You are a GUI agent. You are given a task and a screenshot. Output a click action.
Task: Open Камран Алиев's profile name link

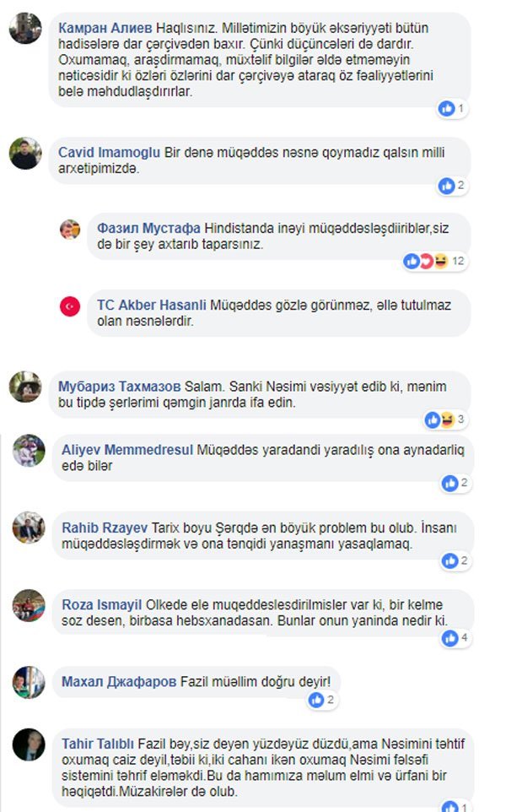pyautogui.click(x=105, y=28)
